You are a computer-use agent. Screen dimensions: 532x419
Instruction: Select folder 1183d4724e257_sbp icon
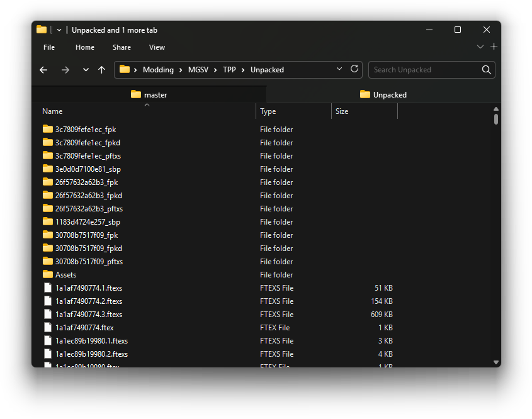point(47,221)
